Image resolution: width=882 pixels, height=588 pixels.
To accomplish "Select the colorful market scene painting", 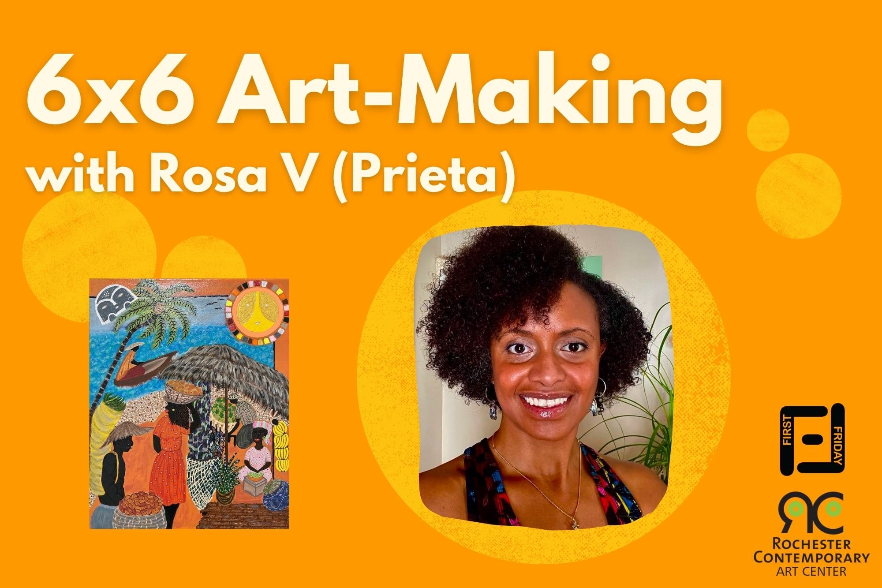I will [x=189, y=404].
